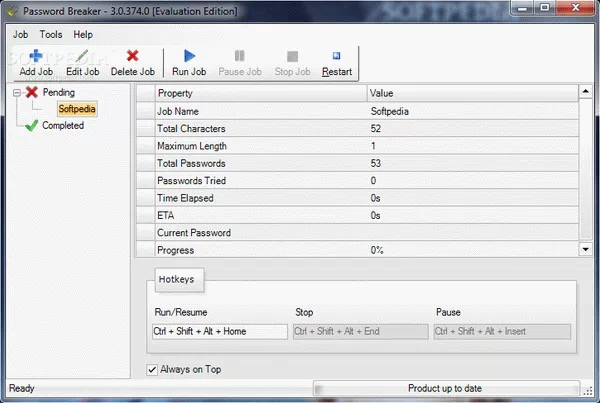Click the Restart toolbar icon
600x403 pixels.
coord(336,56)
